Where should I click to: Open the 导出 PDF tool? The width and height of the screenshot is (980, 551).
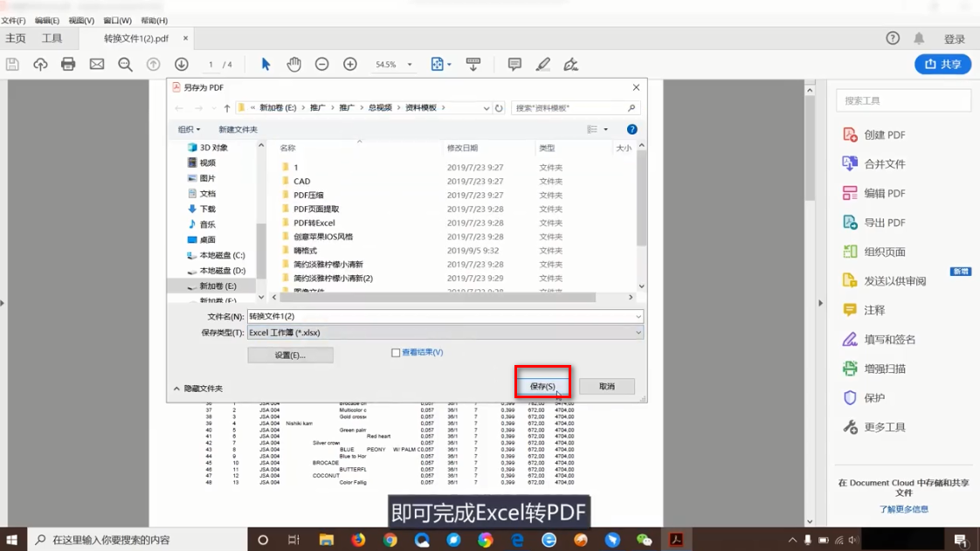(873, 223)
